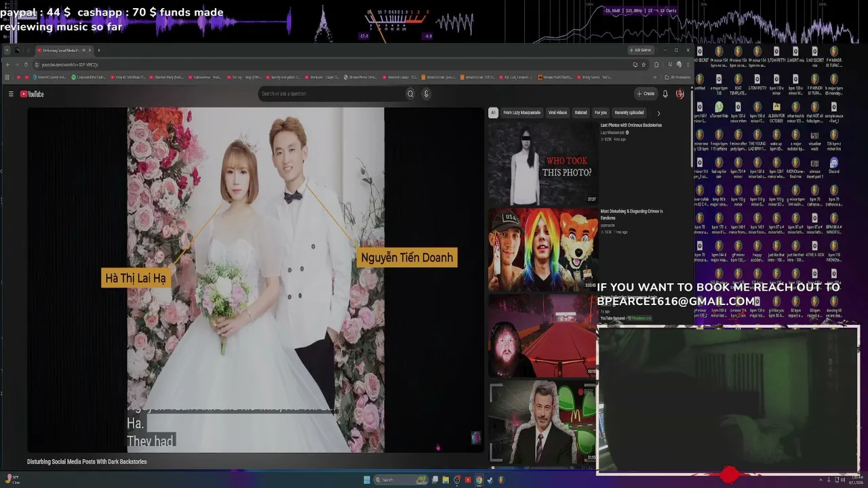Select the Related chip
The width and height of the screenshot is (868, 488).
click(580, 113)
